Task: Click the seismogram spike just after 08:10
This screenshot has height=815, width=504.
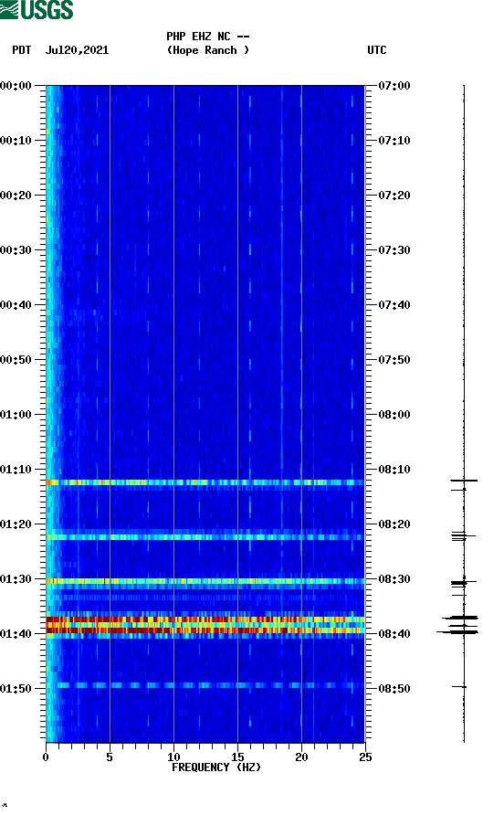Action: click(x=464, y=481)
